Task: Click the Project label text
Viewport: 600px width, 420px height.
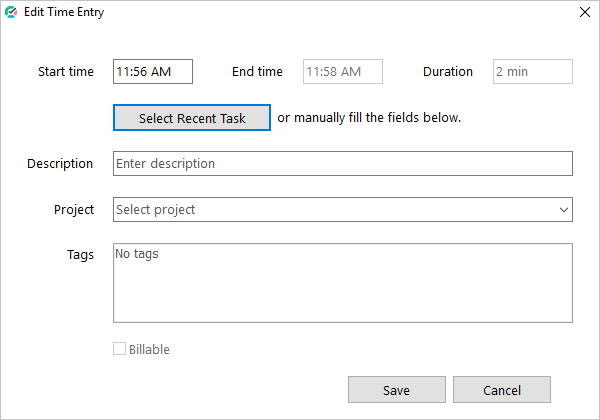Action: (x=74, y=210)
